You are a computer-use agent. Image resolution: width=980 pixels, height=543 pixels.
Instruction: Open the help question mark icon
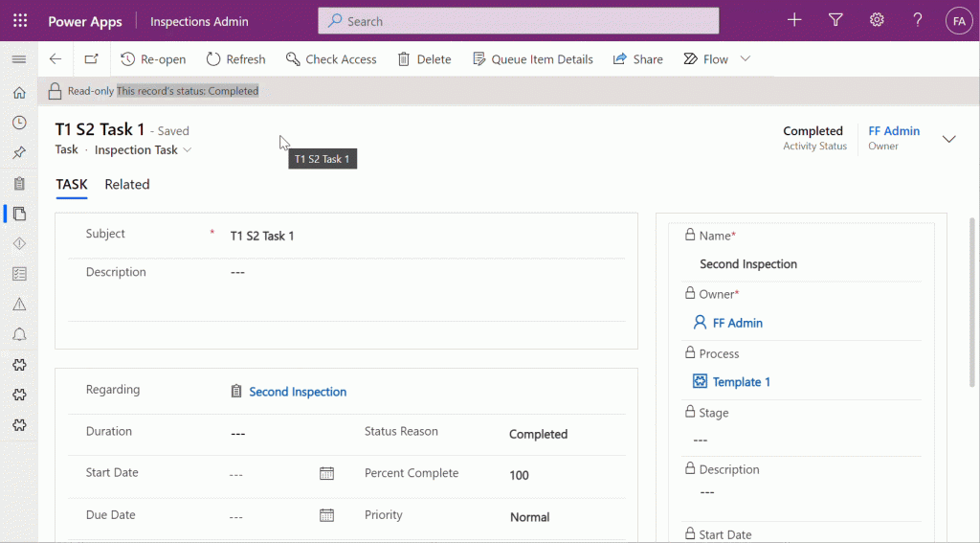[918, 21]
